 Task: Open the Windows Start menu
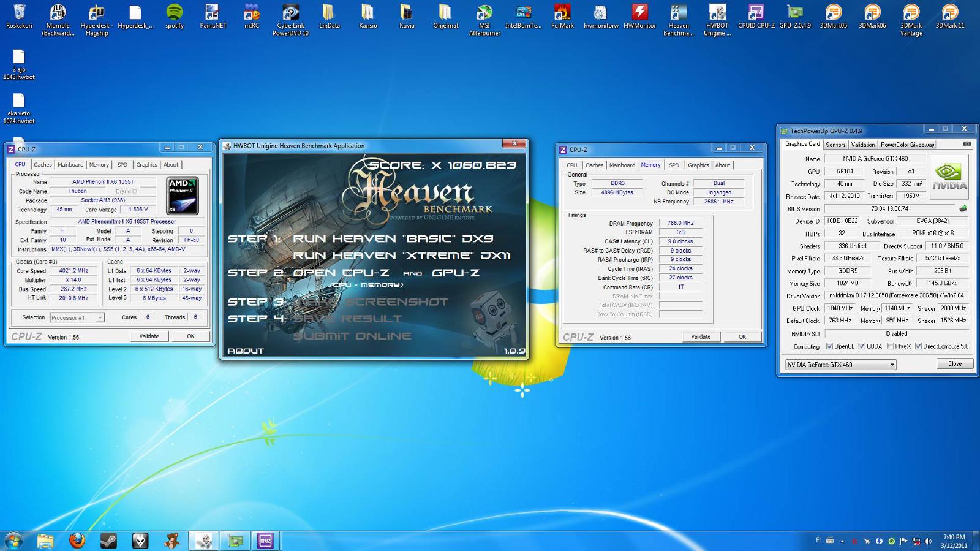tap(13, 541)
